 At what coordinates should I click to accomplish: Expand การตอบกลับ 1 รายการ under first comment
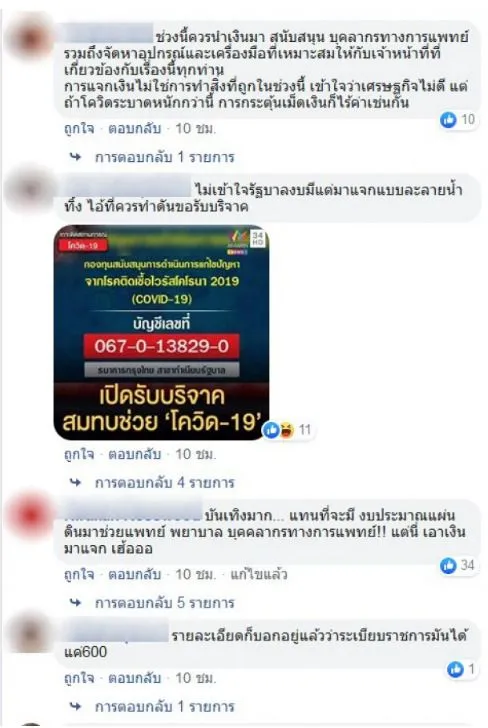[164, 157]
